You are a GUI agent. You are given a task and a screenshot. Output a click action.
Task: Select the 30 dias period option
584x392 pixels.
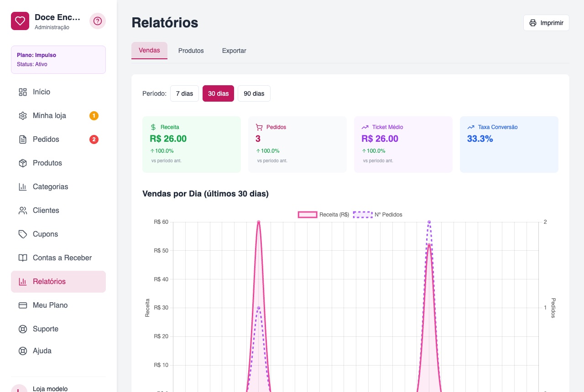click(x=218, y=93)
